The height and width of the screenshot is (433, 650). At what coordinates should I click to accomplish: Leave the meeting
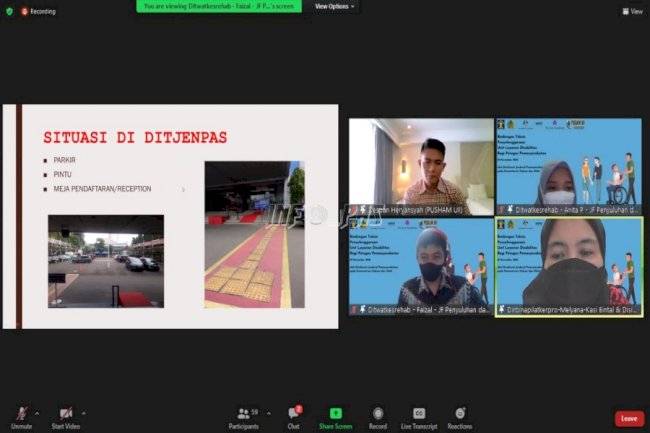click(628, 418)
